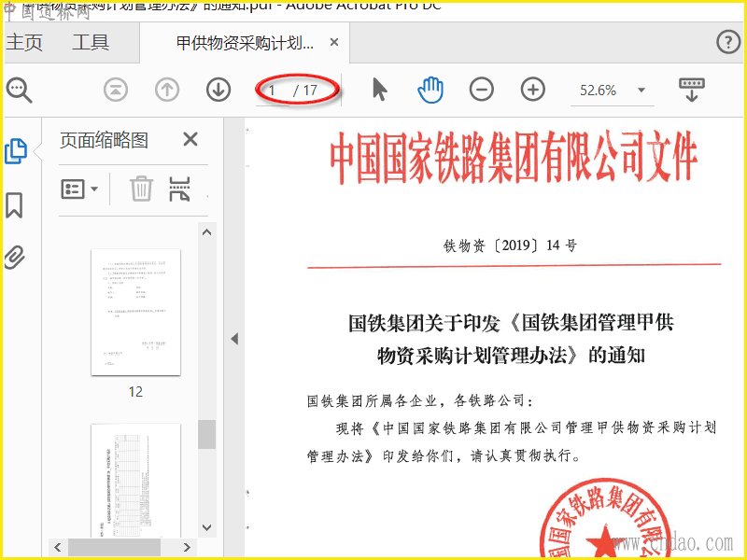This screenshot has width=747, height=560.
Task: Click document number 铁物资〔2019〕14 号
Action: pos(510,245)
